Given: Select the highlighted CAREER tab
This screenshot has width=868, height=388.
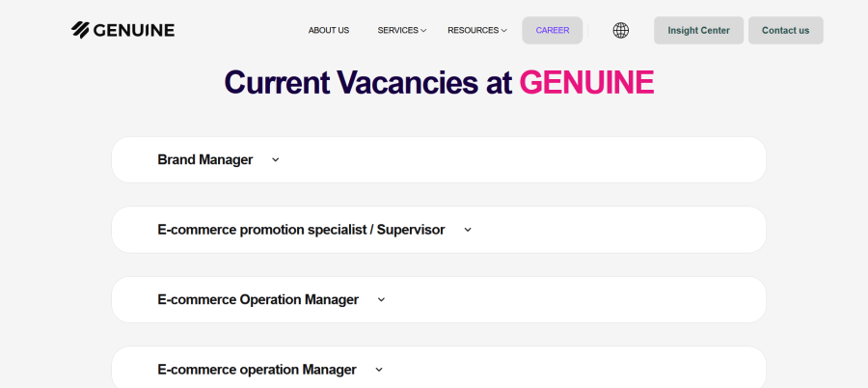Looking at the screenshot, I should click(x=553, y=30).
